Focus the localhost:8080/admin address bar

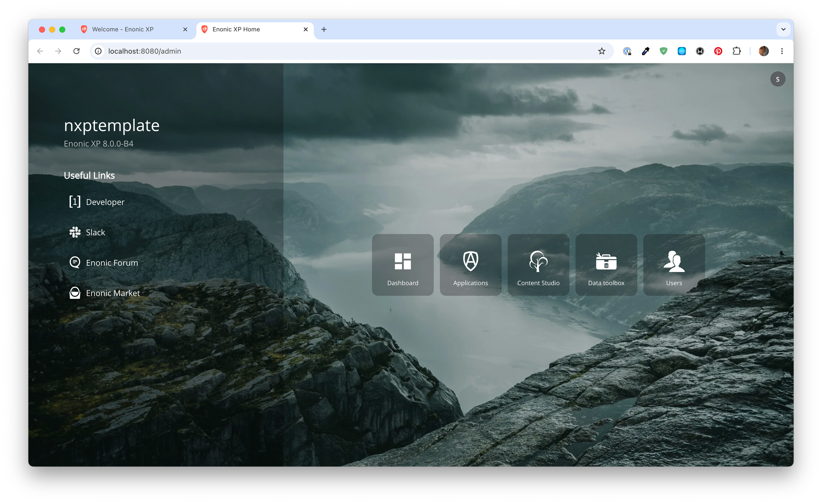click(352, 51)
